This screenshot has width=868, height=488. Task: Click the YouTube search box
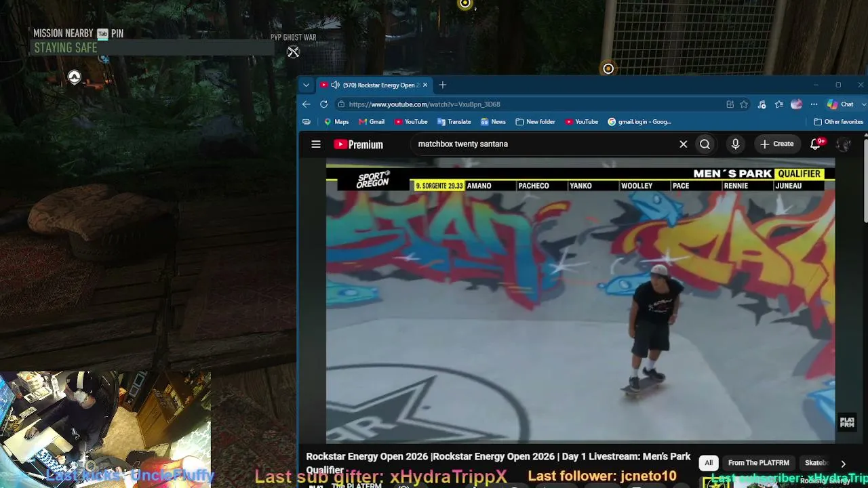pyautogui.click(x=542, y=144)
